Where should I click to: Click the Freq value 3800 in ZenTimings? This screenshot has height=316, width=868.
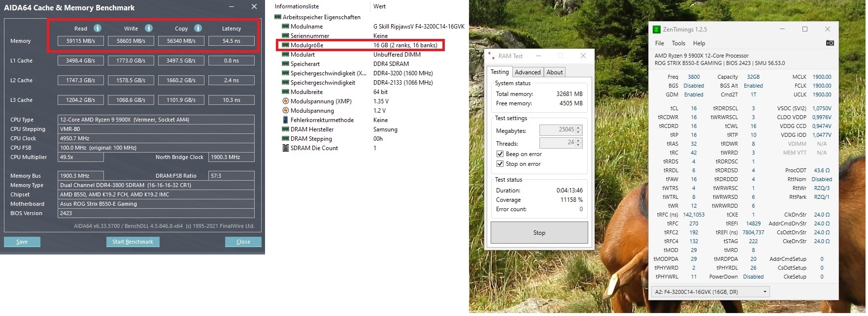click(x=694, y=77)
